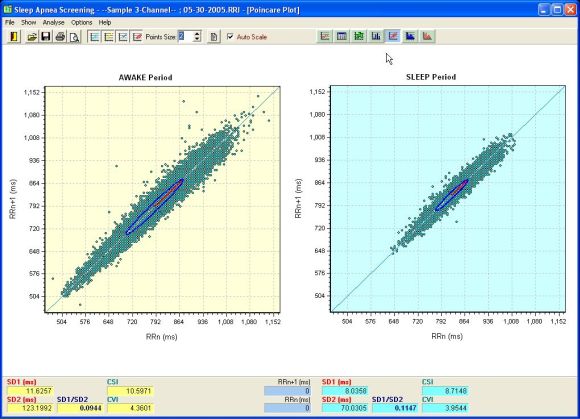Decrease Points Size with down arrow
The height and width of the screenshot is (419, 580).
point(197,39)
